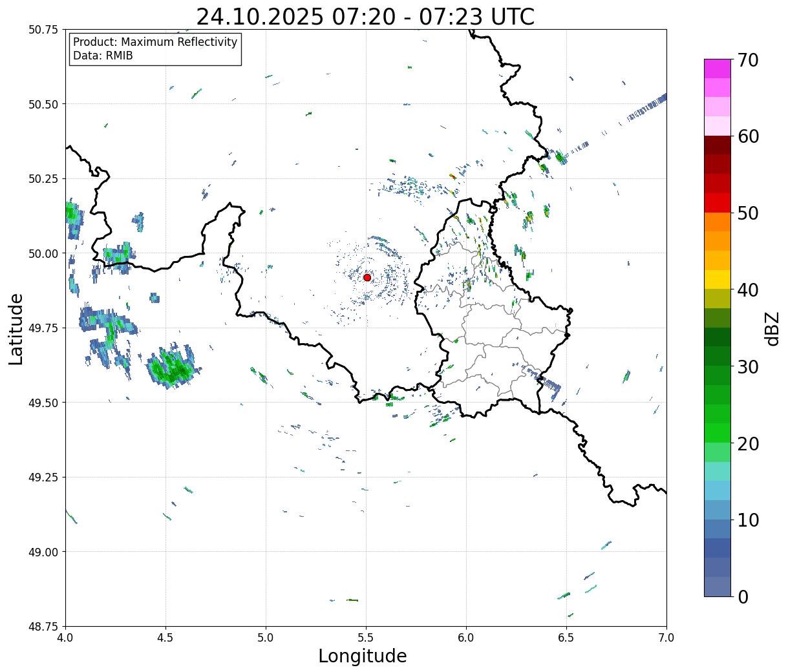This screenshot has height=672, width=788.
Task: Click the dark red colorbar swatch just below 60
Action: (x=718, y=145)
